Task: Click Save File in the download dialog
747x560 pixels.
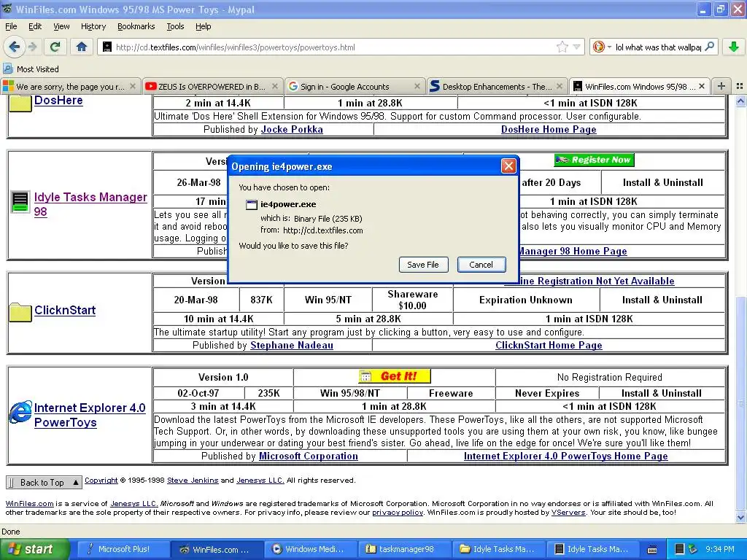Action: click(423, 265)
